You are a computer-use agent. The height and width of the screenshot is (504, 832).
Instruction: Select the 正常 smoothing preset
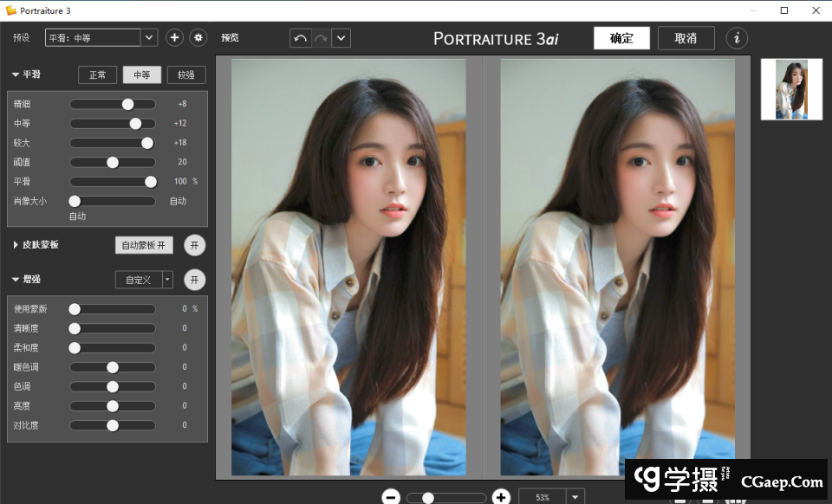[97, 74]
